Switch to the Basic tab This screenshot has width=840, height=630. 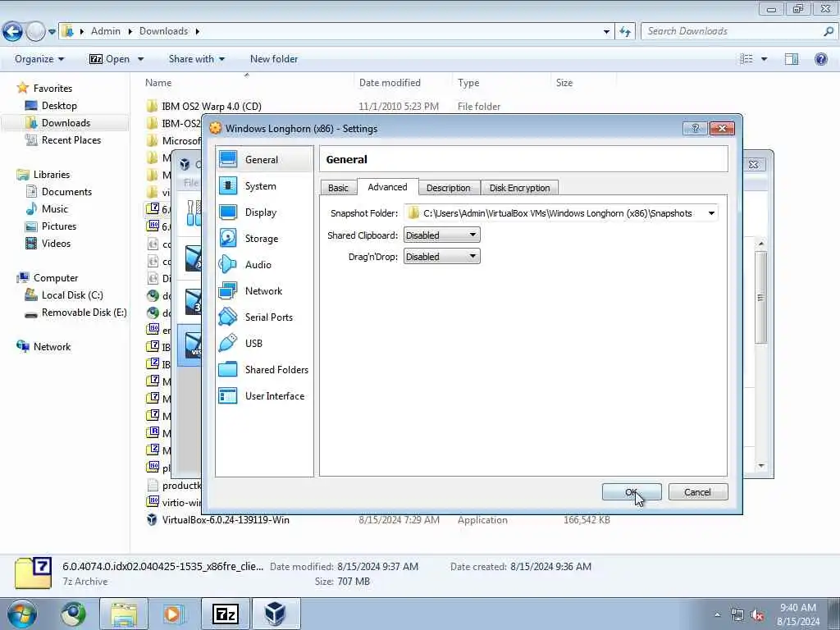tap(338, 188)
